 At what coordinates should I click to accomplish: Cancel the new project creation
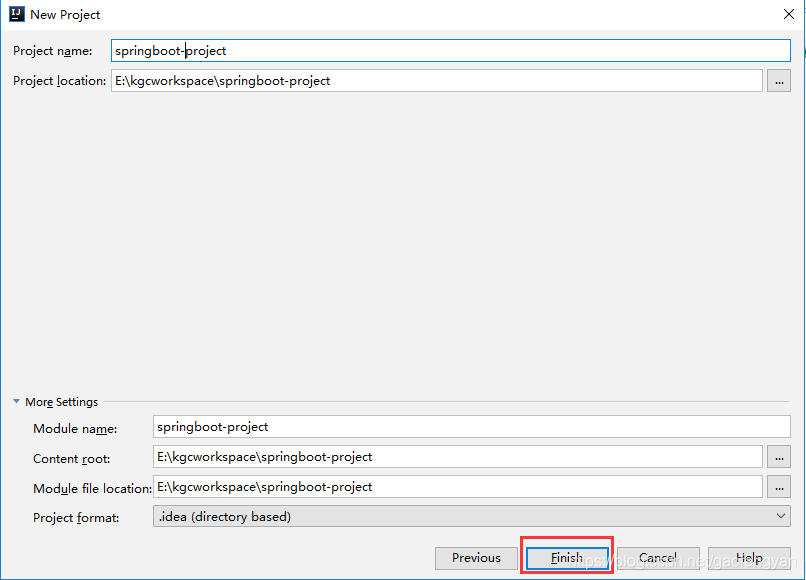[x=658, y=558]
